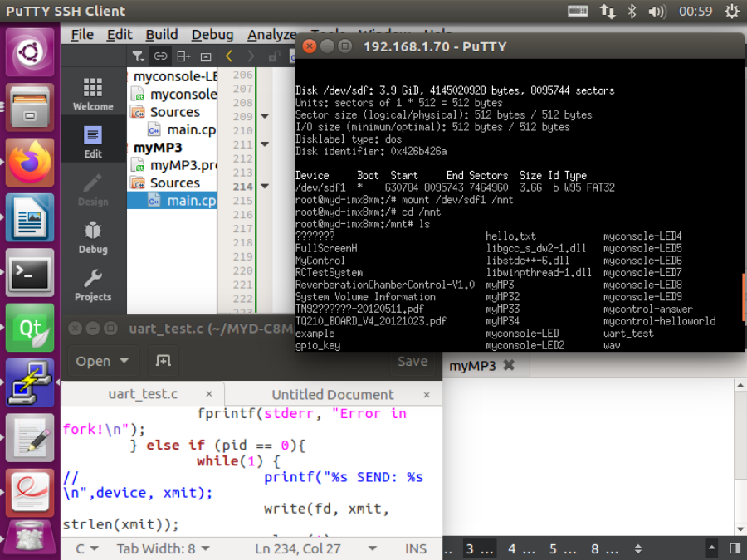This screenshot has width=747, height=560.
Task: Click the file lock icon in editor toolbar
Action: (273, 56)
